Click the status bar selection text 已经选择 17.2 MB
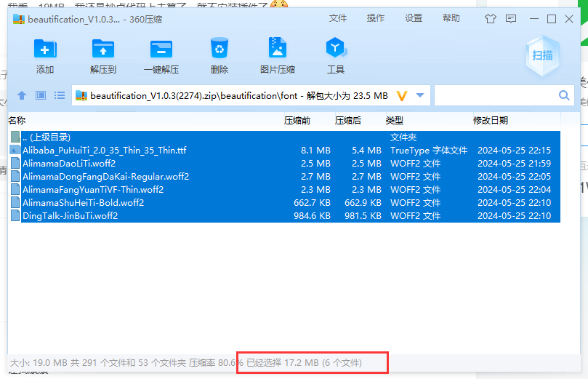The width and height of the screenshot is (588, 379). (x=304, y=363)
